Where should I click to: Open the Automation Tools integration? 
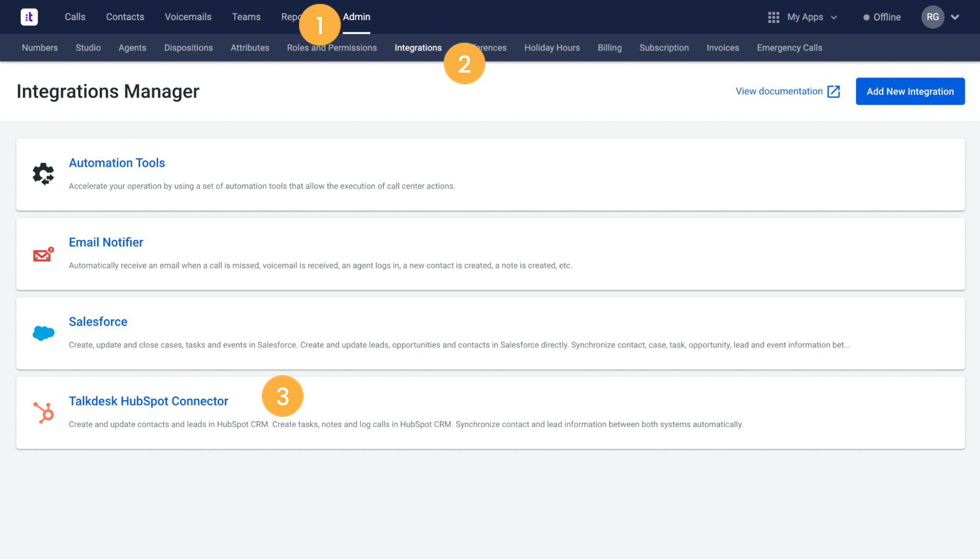(x=117, y=163)
